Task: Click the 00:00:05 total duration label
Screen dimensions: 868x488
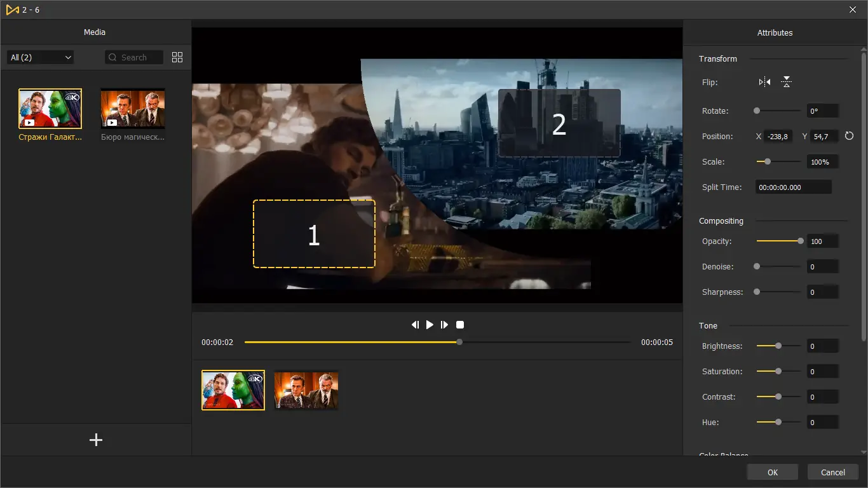Action: (x=657, y=342)
